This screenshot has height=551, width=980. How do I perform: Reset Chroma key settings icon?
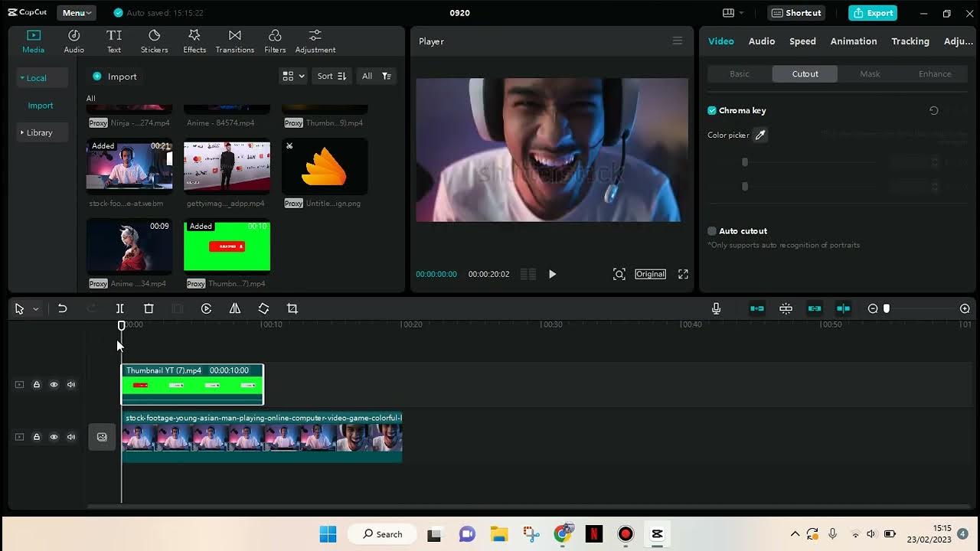pyautogui.click(x=934, y=110)
